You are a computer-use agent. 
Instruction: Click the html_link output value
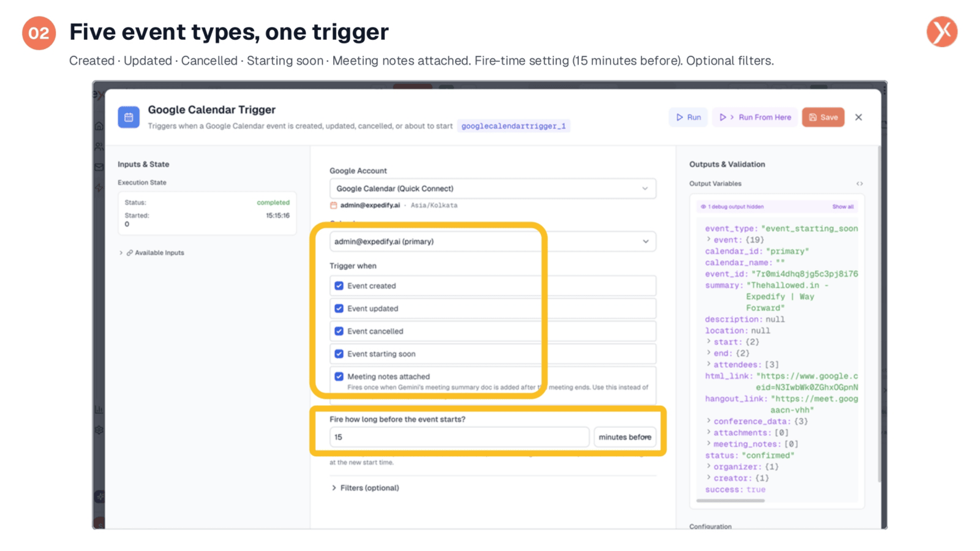[807, 381]
